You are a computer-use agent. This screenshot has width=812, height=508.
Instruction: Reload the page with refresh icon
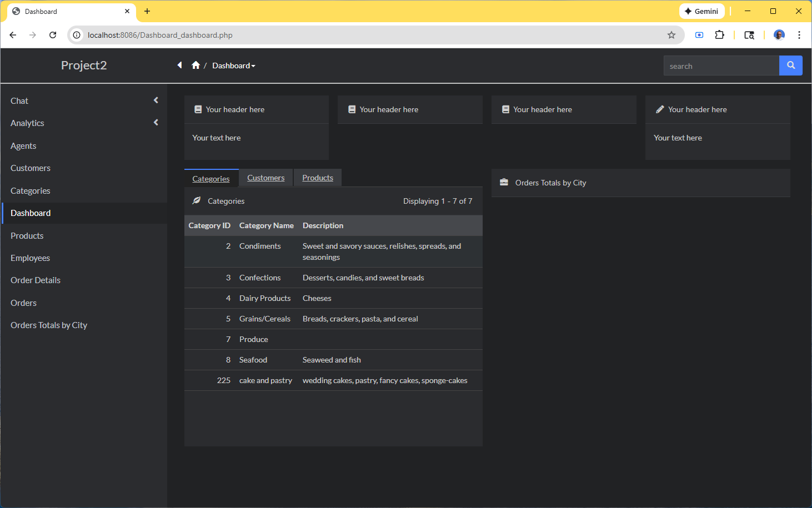(53, 35)
